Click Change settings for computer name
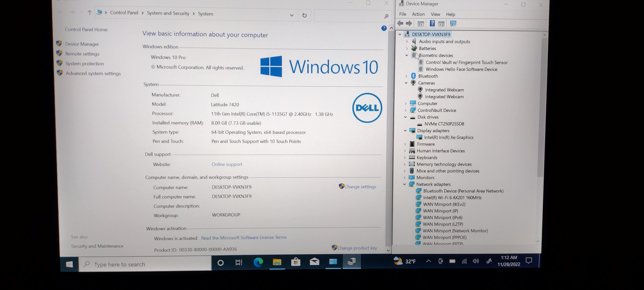Viewport: 644px width, 290px height. (x=360, y=187)
